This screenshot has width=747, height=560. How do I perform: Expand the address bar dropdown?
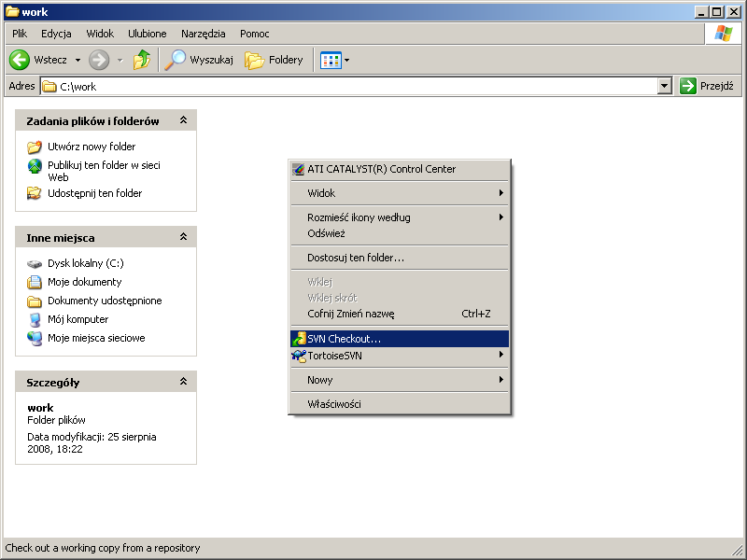(x=665, y=86)
